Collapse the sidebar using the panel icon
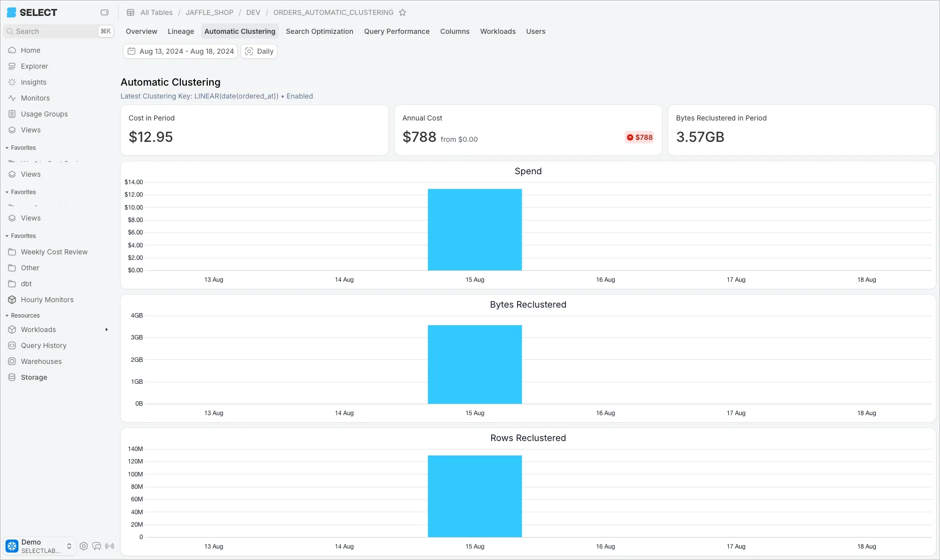940x560 pixels. point(105,12)
